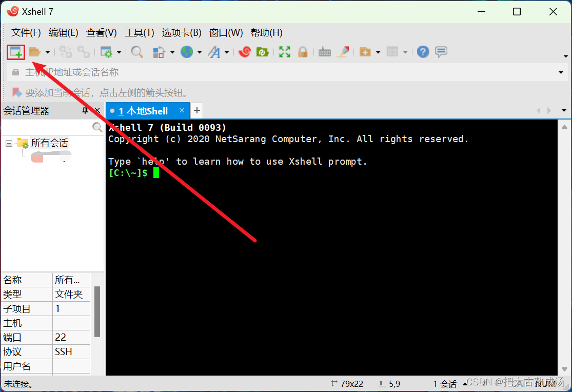Open the tab list dropdown arrow
The width and height of the screenshot is (572, 392).
[x=564, y=111]
